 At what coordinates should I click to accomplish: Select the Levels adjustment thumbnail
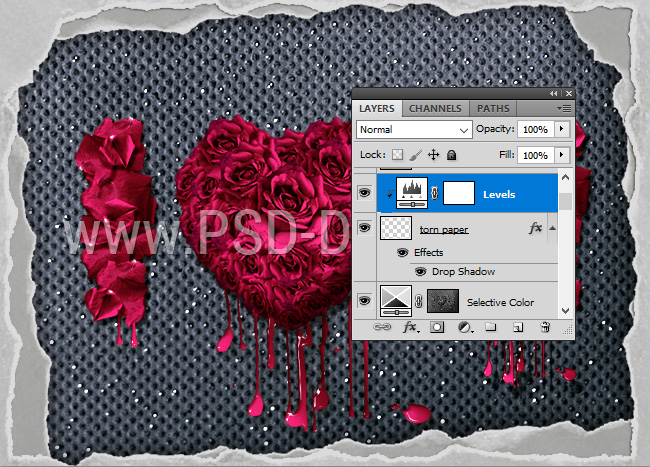412,193
